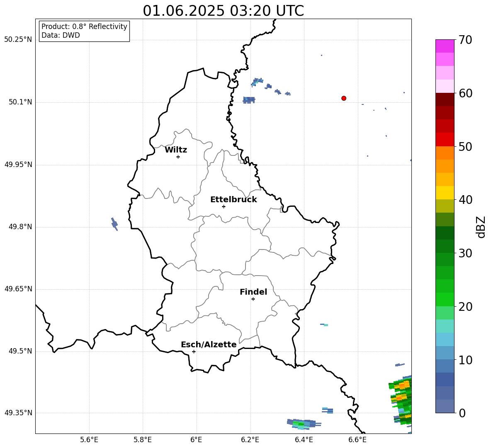This screenshot has width=491, height=448.
Task: Click the blue echo patch near 50.1°N, 6.2°E
Action: [249, 100]
